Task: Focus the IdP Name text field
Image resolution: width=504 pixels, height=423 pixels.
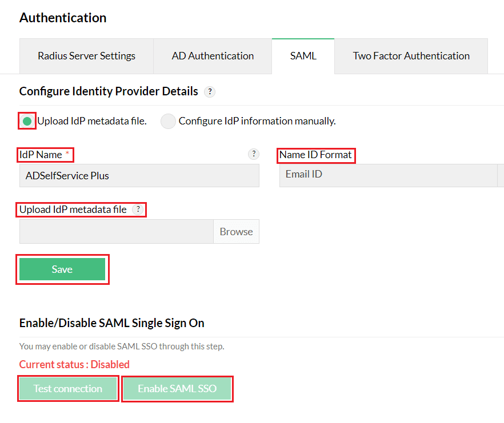Action: [x=139, y=176]
